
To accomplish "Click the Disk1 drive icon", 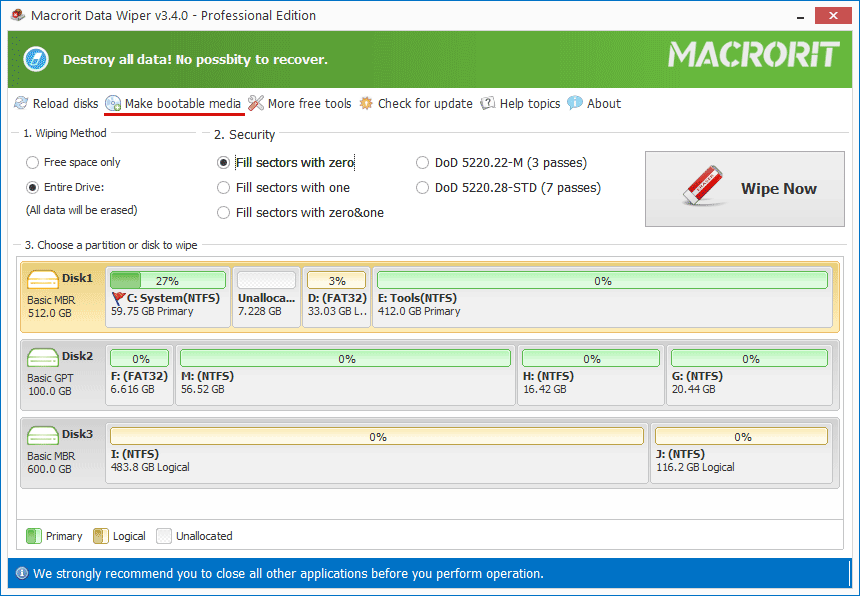I will point(43,279).
